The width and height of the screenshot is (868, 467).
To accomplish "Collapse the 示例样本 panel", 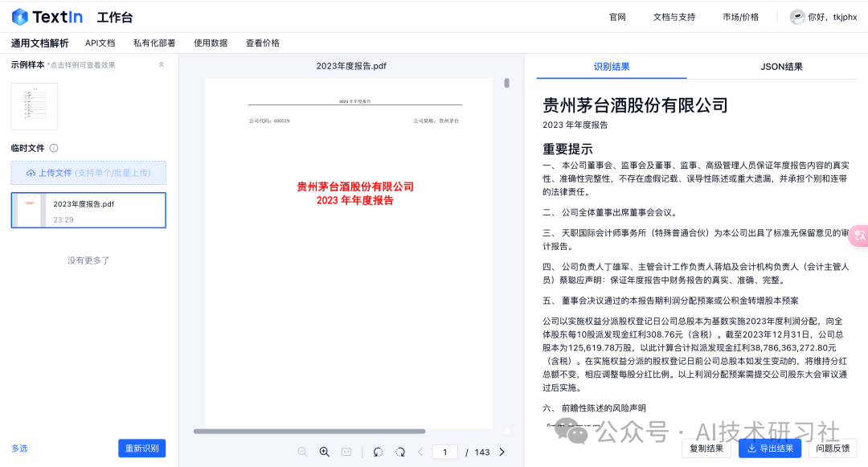I will (x=161, y=66).
